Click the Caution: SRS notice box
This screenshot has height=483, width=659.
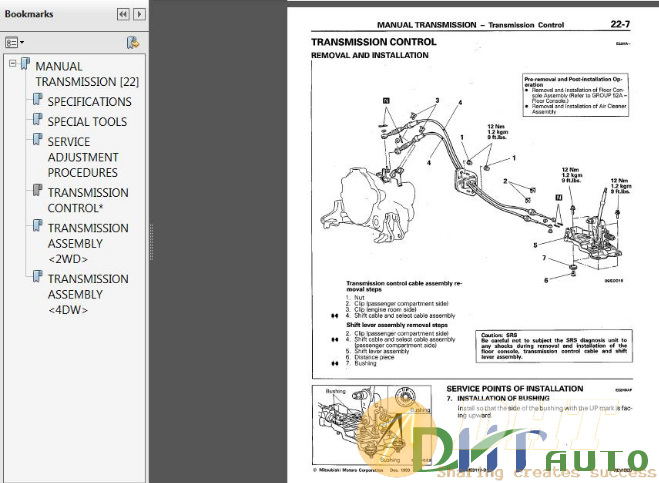tap(554, 346)
